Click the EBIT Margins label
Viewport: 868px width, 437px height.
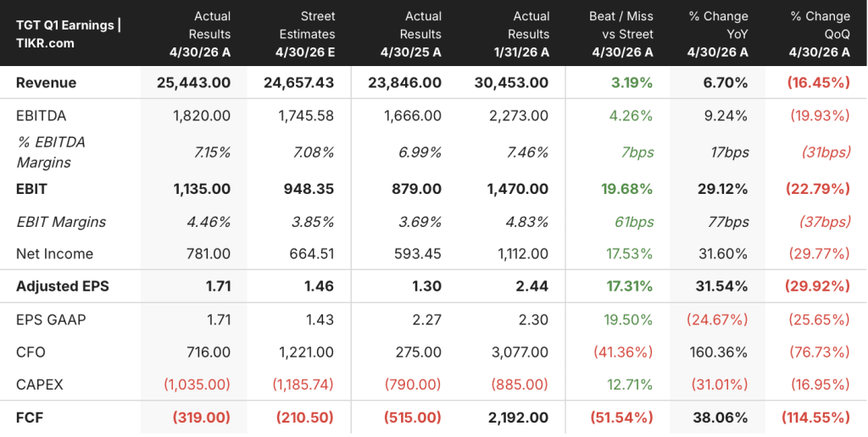click(61, 222)
